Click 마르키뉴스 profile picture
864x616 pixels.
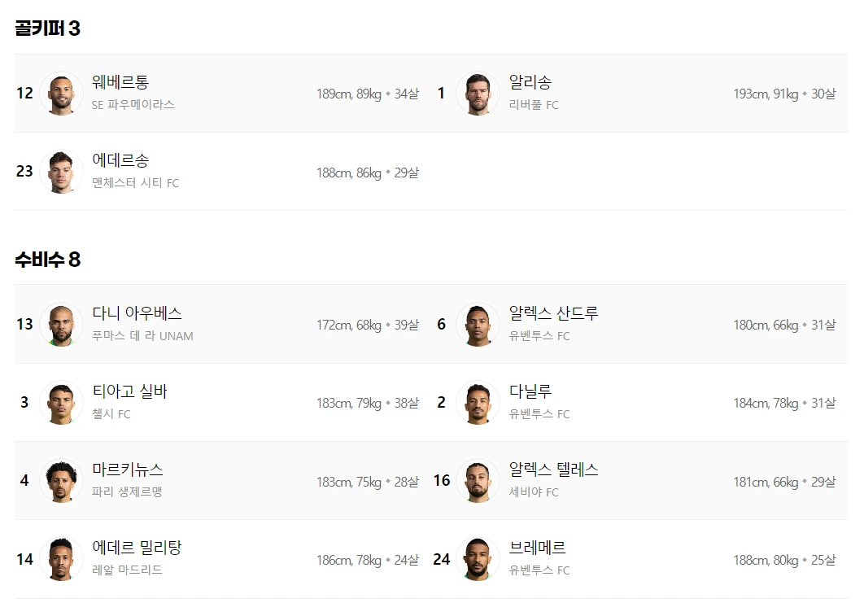pyautogui.click(x=61, y=480)
